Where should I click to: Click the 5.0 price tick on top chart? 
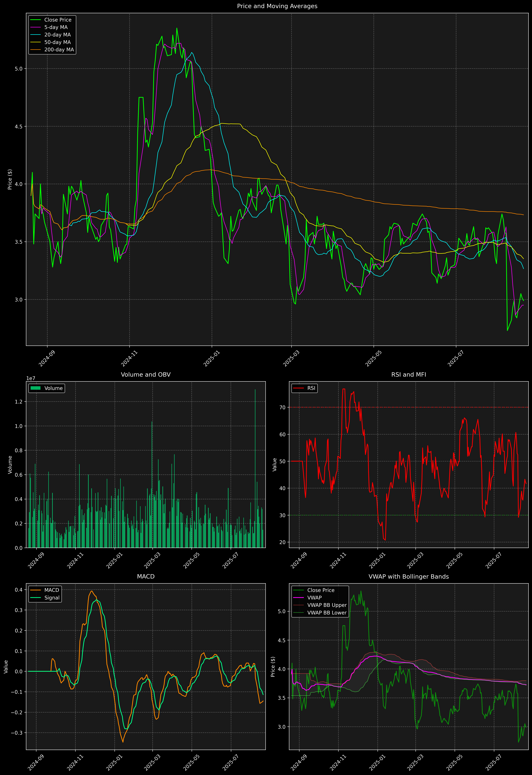pyautogui.click(x=19, y=69)
